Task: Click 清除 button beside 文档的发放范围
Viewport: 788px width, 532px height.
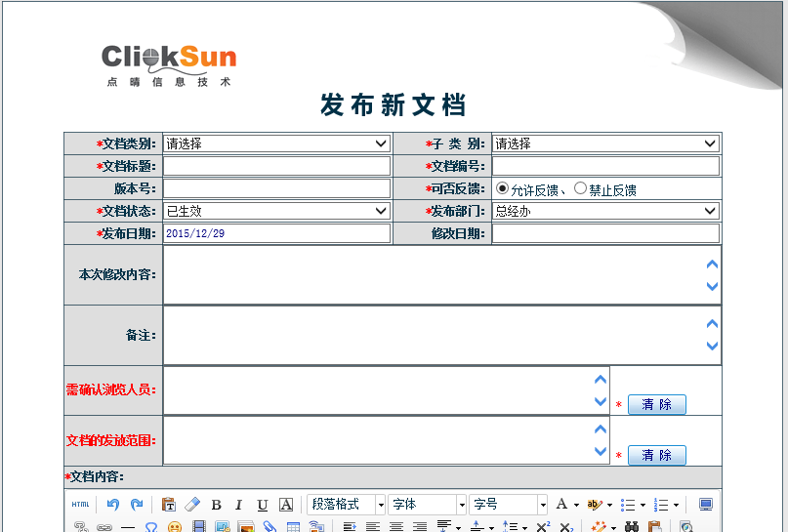Action: click(x=656, y=455)
